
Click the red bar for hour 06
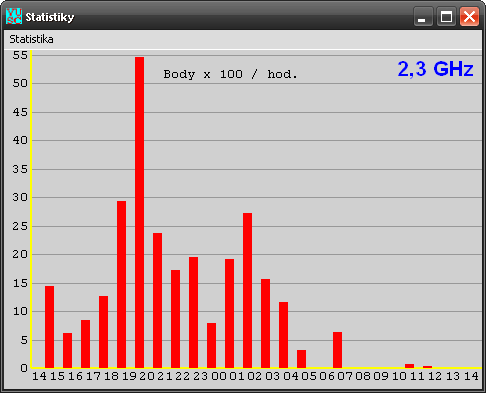[x=337, y=350]
